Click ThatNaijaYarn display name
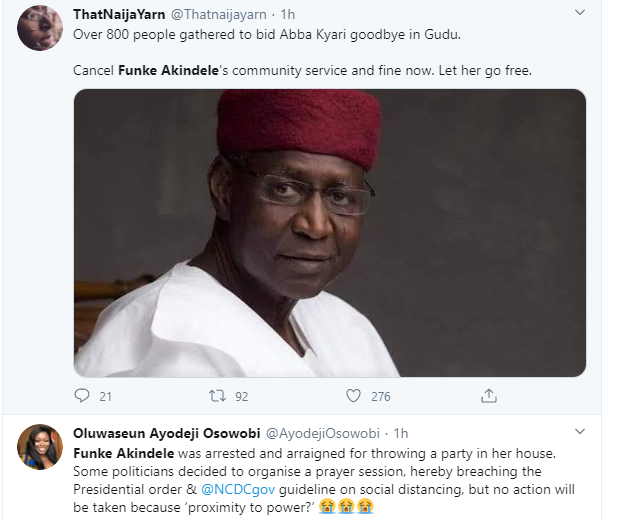The height and width of the screenshot is (520, 619). tap(119, 14)
